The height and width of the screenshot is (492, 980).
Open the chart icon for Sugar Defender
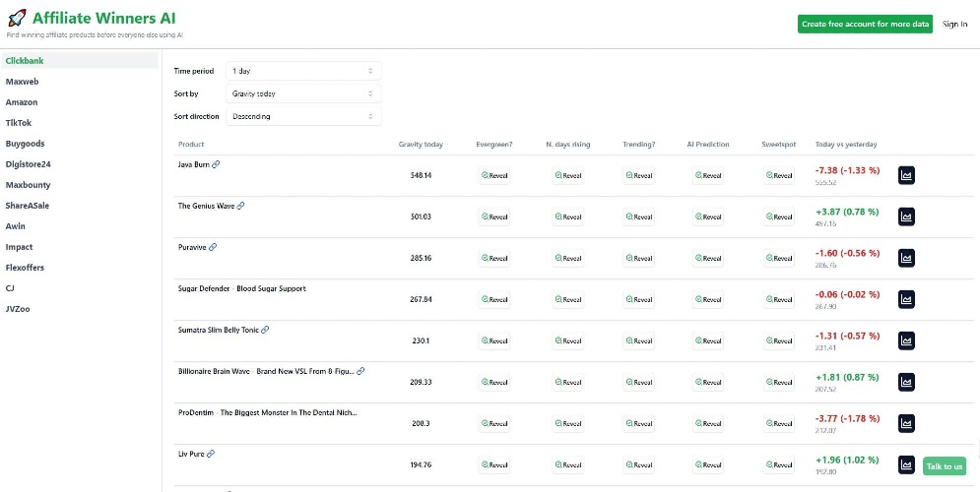[906, 299]
